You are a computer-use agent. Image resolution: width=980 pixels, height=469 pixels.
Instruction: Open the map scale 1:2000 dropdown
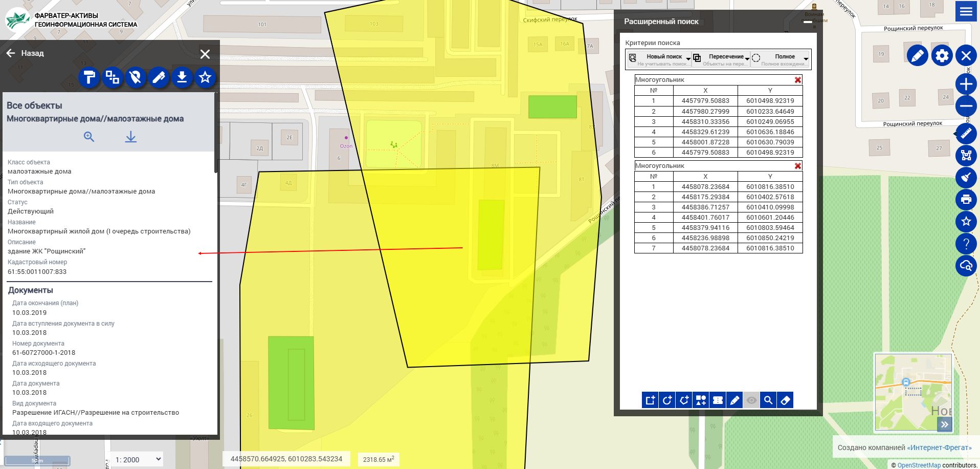pos(138,459)
